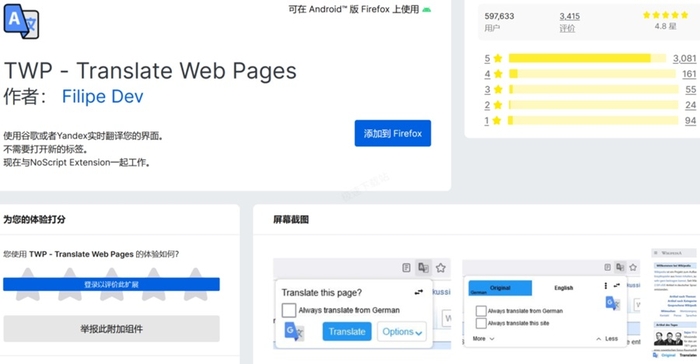Image resolution: width=700 pixels, height=364 pixels.
Task: Toggle Always translate from German in second screenshot
Action: 481,311
